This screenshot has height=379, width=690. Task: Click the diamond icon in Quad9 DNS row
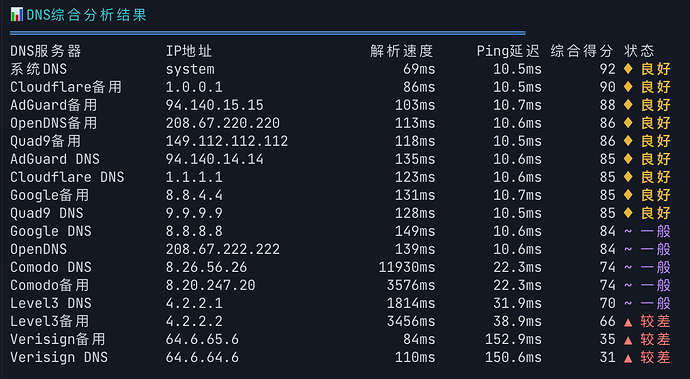[x=628, y=213]
